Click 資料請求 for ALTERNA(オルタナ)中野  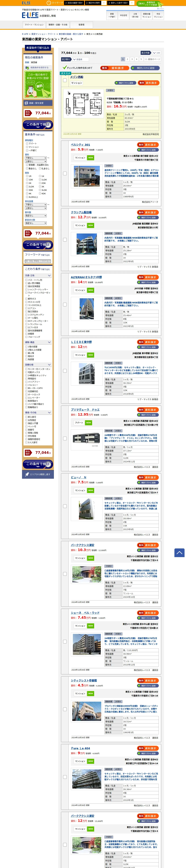pos(148,277)
